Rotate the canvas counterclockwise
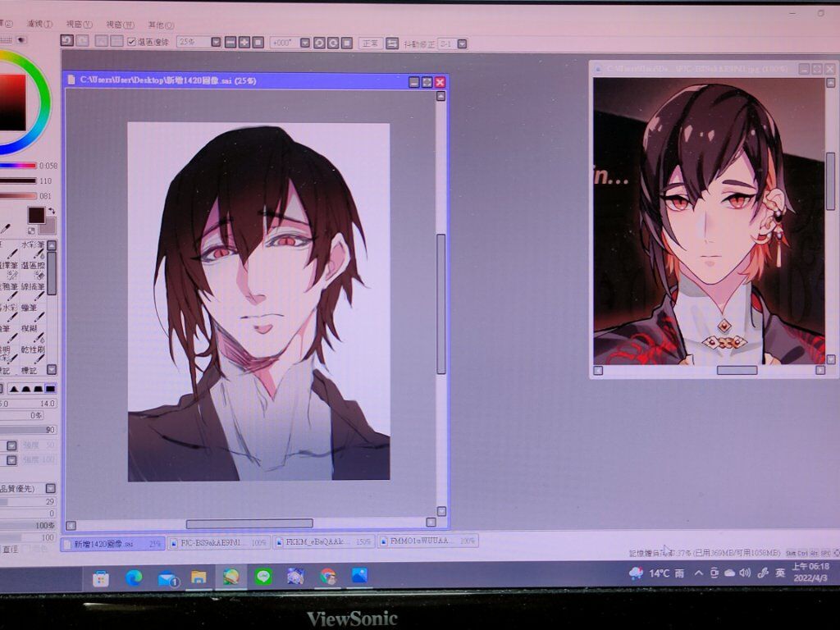Screen dimensions: 840x630 (x=319, y=43)
